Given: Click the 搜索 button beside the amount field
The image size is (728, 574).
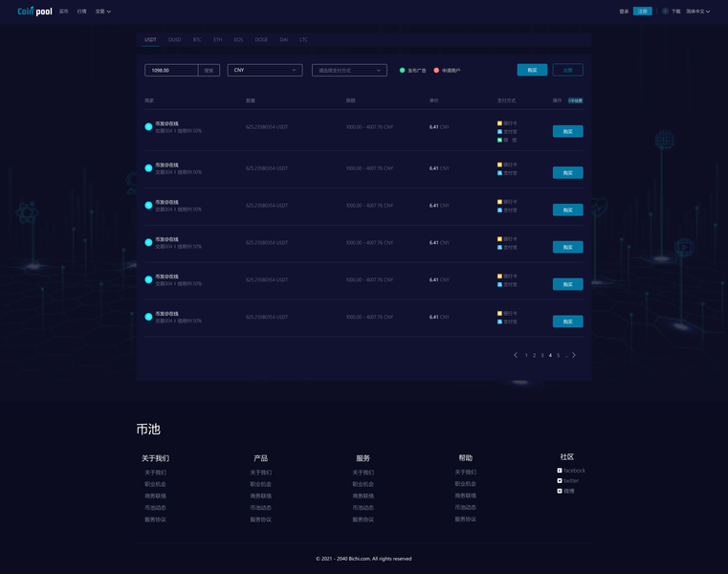Looking at the screenshot, I should (x=209, y=70).
